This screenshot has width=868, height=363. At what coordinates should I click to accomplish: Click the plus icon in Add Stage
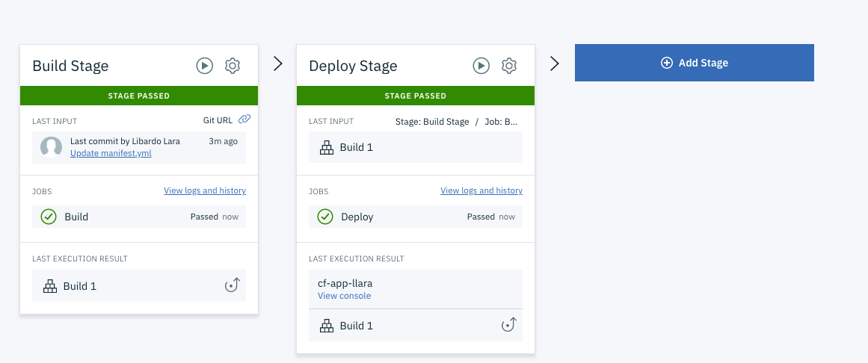click(666, 63)
